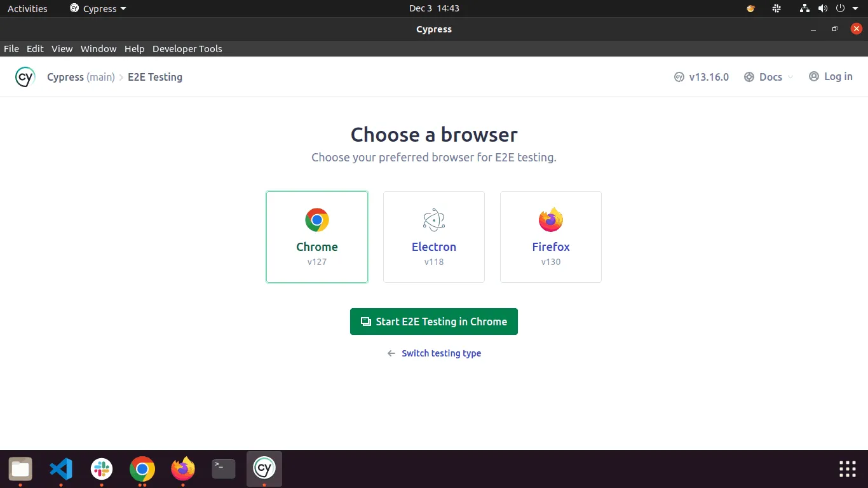Expand the Docs dropdown

click(x=769, y=77)
